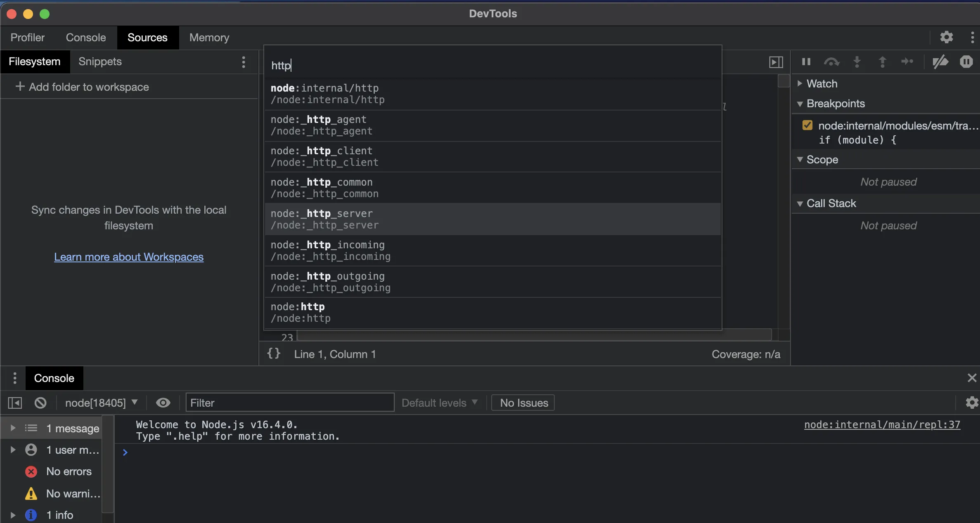Click the console Filter input field
Viewport: 980px width, 523px height.
(x=290, y=403)
